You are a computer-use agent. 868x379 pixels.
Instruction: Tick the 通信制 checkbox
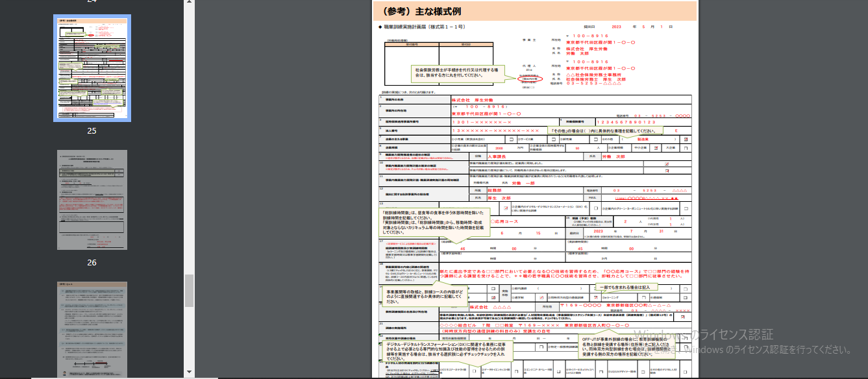(686, 297)
